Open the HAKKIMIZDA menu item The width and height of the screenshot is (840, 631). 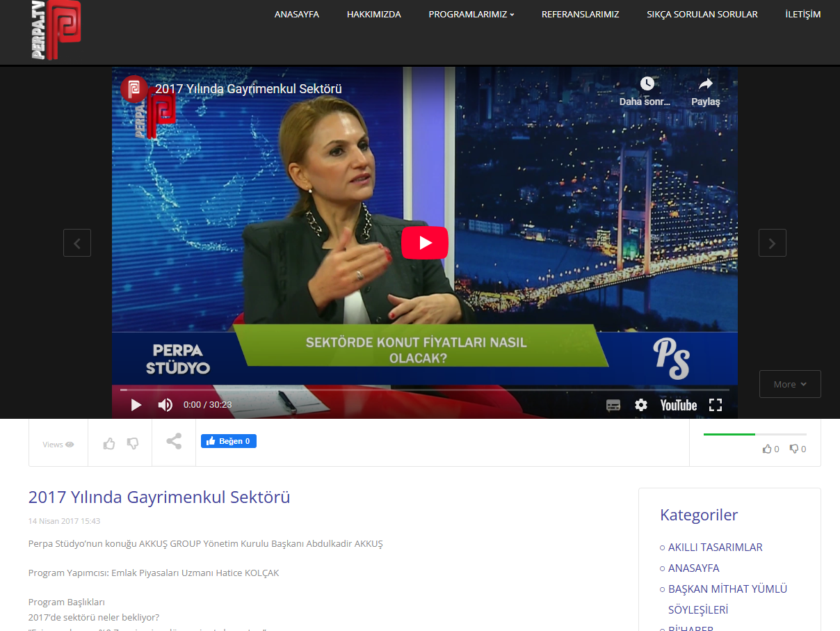(373, 14)
